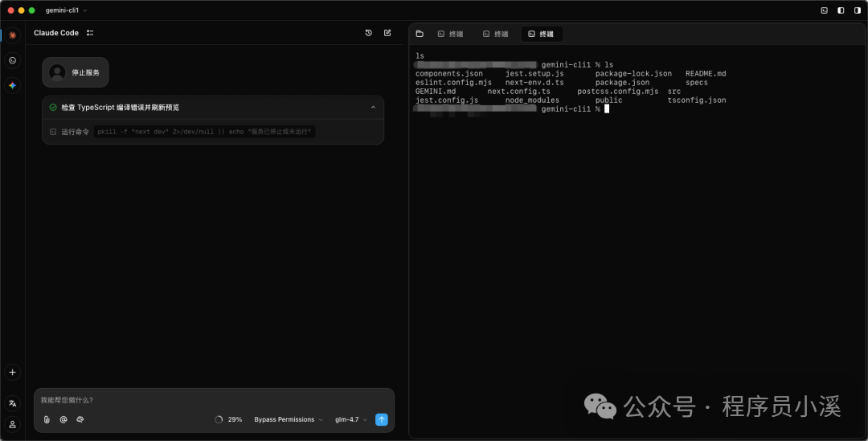
Task: Toggle terminal panel icon in title bar
Action: pos(825,10)
